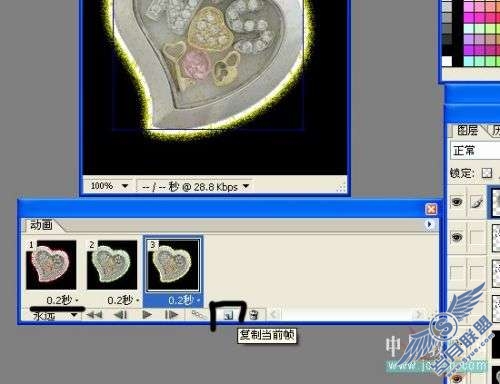
Task: Click the duplicate current frame button
Action: point(229,315)
